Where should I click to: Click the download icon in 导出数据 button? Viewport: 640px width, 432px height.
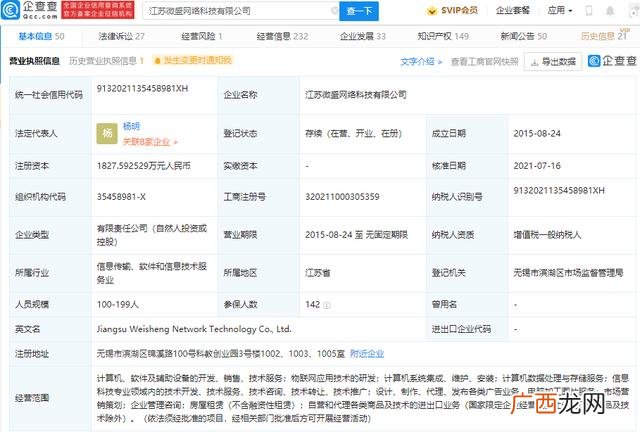(534, 62)
